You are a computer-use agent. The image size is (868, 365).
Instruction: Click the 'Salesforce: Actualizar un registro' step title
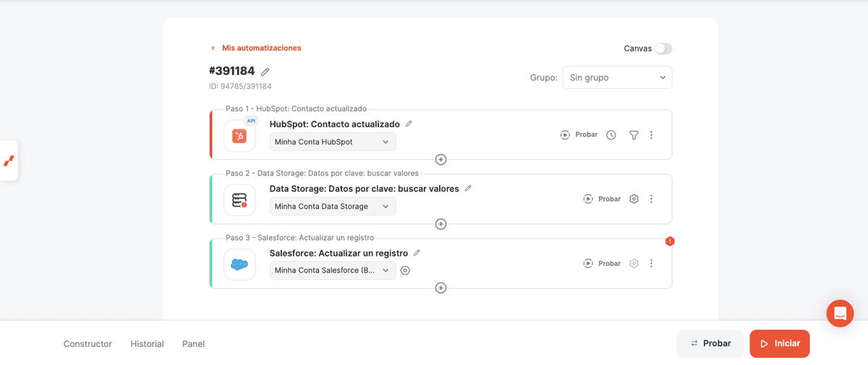[x=339, y=253]
